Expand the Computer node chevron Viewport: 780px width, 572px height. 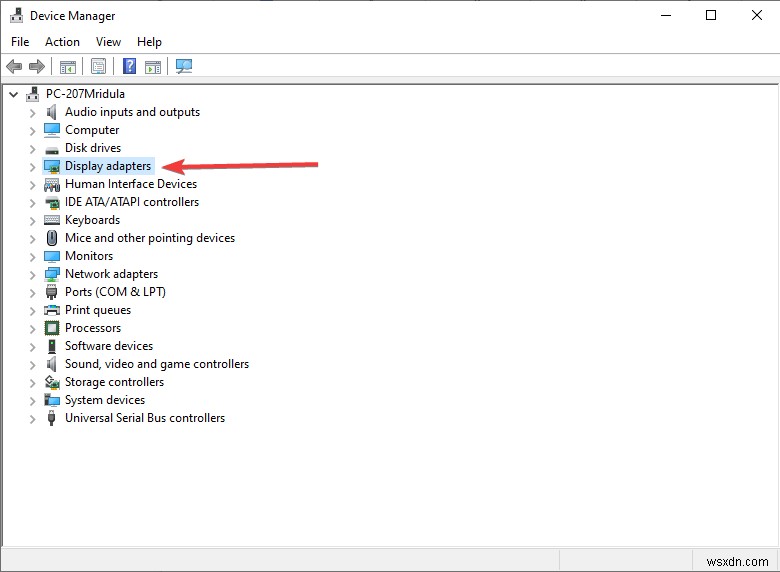coord(32,131)
